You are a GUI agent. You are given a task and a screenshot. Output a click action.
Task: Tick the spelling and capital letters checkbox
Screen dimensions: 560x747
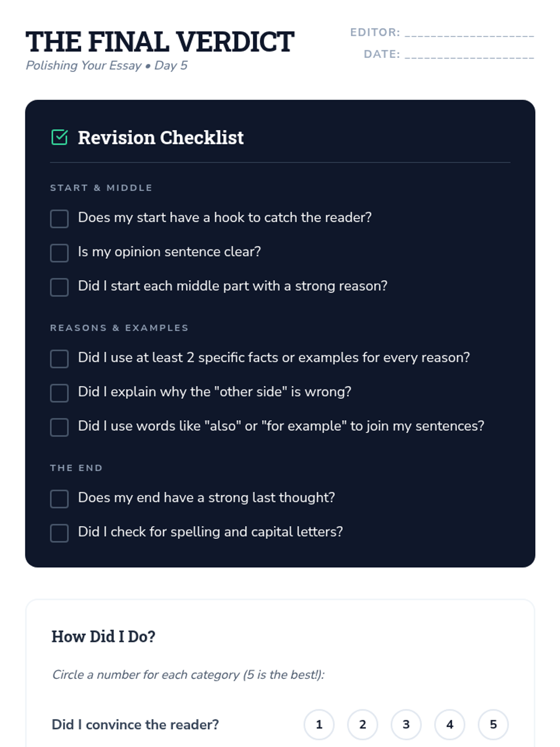click(59, 533)
